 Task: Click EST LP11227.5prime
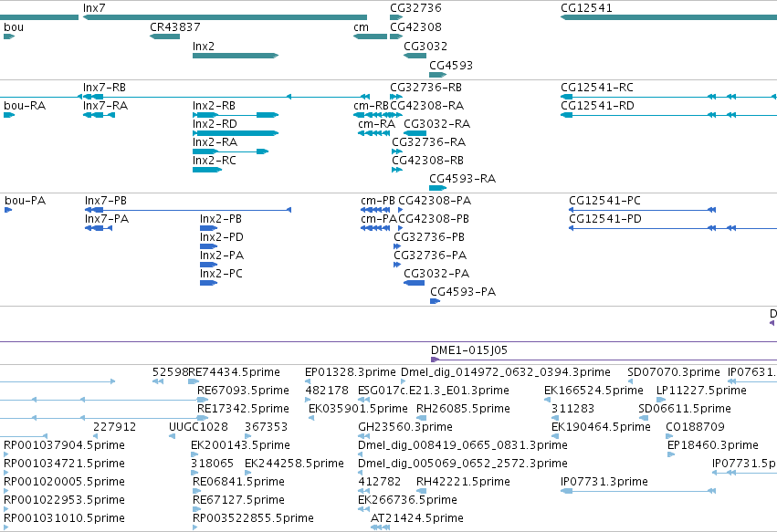click(661, 400)
